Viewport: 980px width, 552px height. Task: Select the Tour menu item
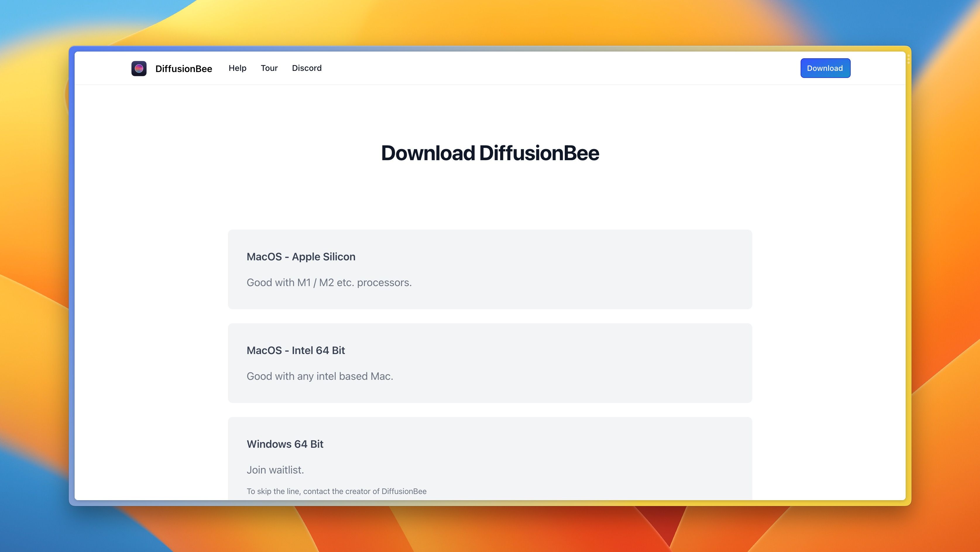click(x=269, y=68)
